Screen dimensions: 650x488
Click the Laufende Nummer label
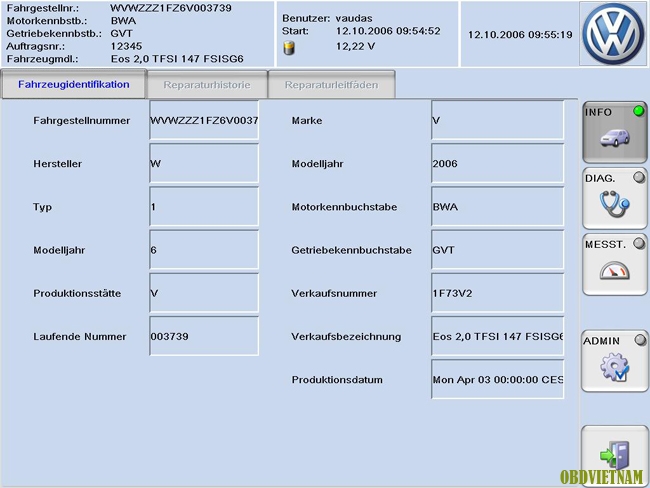tap(80, 336)
